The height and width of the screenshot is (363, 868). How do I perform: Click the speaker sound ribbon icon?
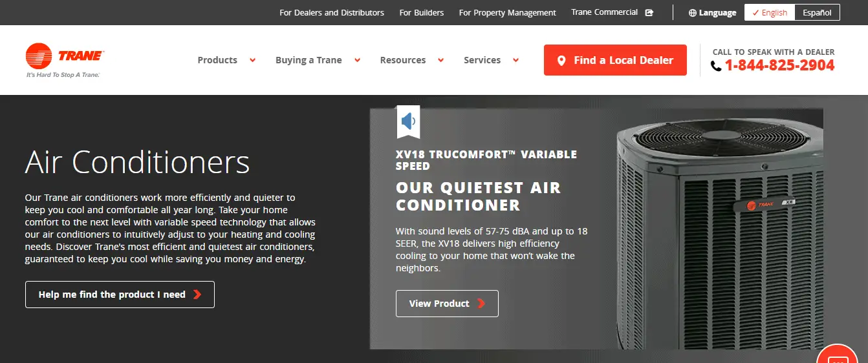pos(408,121)
